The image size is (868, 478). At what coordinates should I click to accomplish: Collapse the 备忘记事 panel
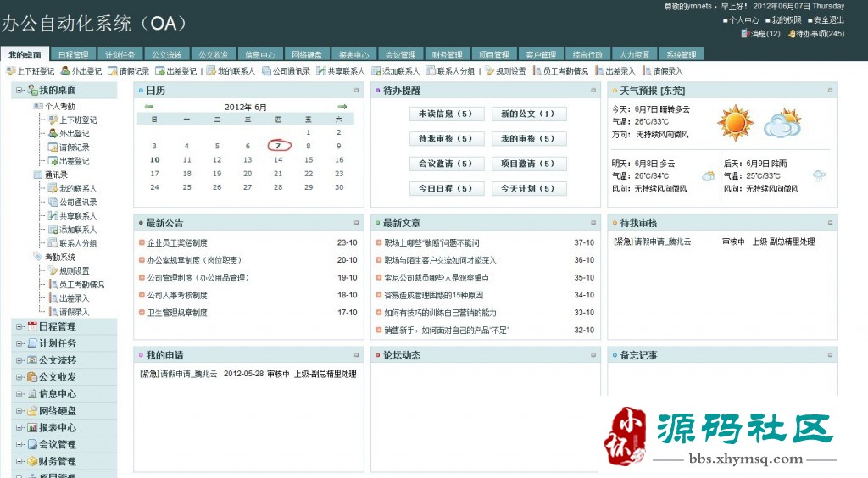831,354
